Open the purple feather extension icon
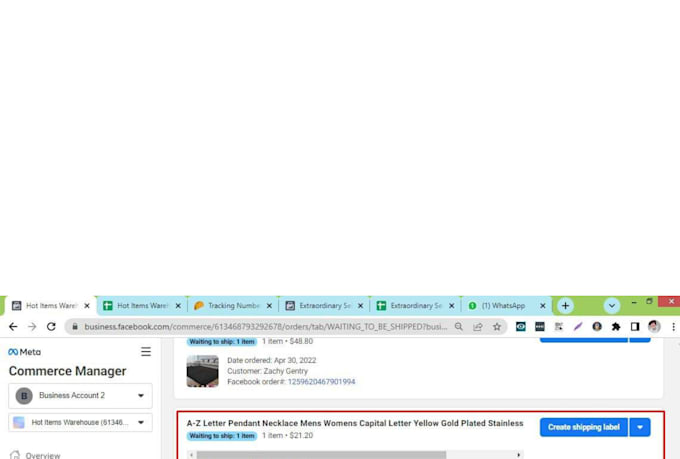 pos(578,327)
